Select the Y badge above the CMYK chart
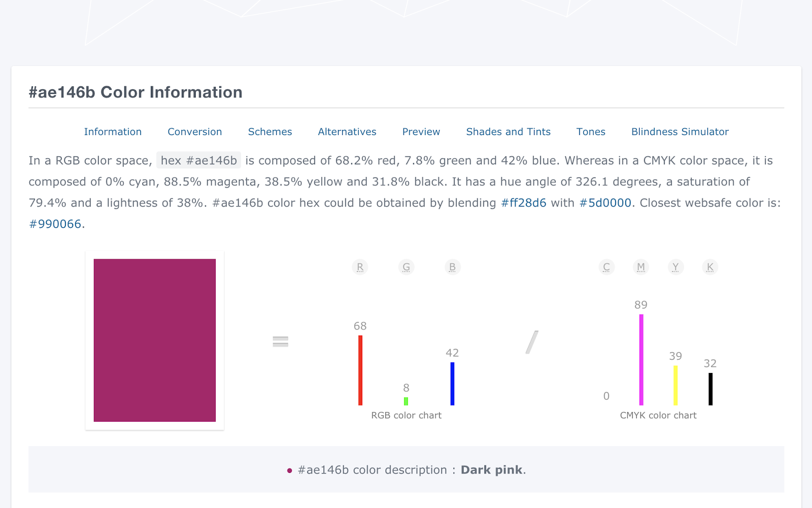The height and width of the screenshot is (508, 812). (x=675, y=267)
